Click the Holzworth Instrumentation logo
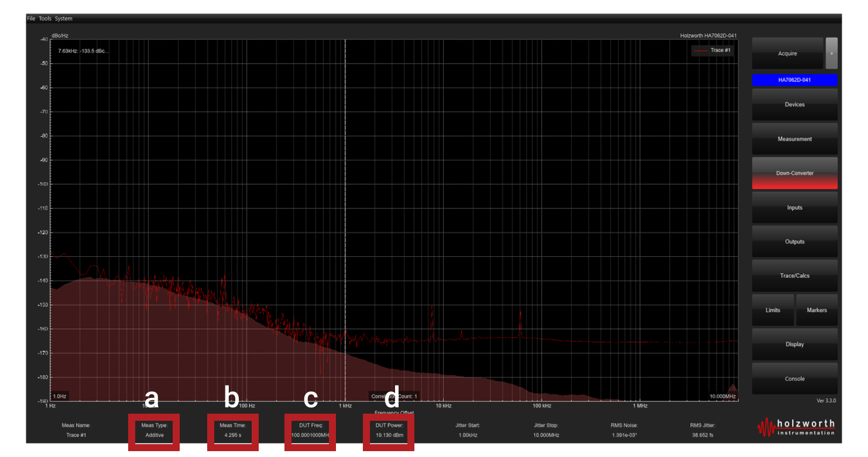Viewport: 868px width, 457px height. tap(796, 428)
